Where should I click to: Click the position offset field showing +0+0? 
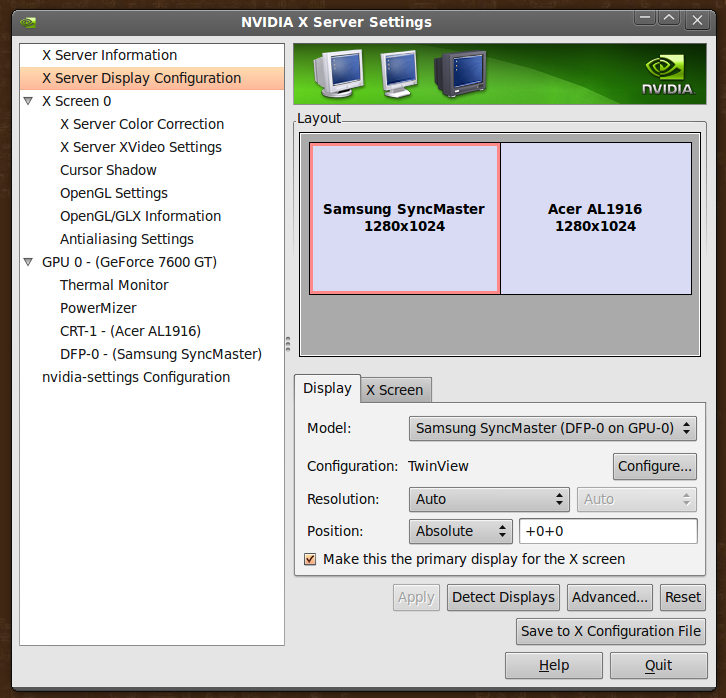click(x=608, y=531)
